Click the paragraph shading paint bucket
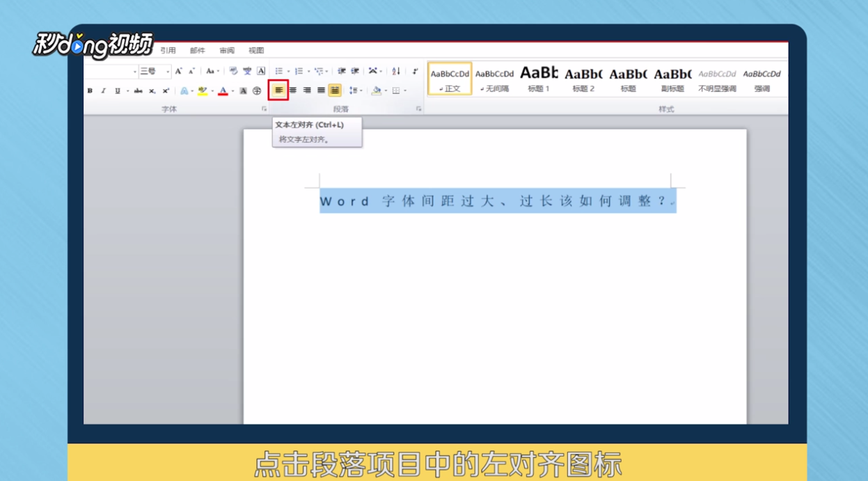The width and height of the screenshot is (868, 481). pyautogui.click(x=376, y=90)
